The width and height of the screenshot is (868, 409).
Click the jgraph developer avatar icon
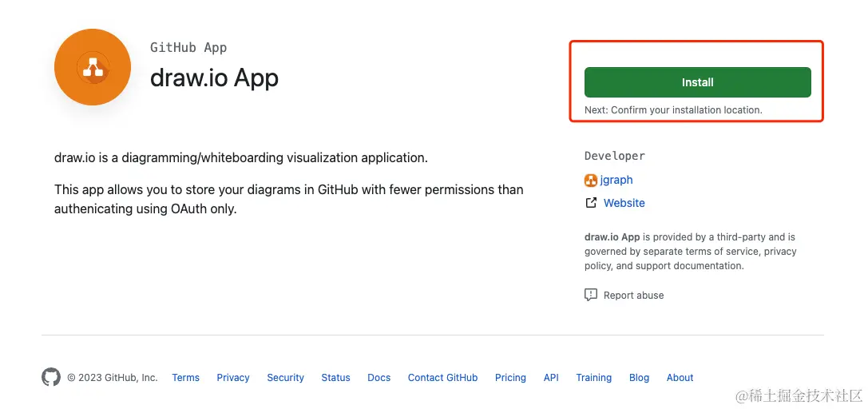coord(591,180)
